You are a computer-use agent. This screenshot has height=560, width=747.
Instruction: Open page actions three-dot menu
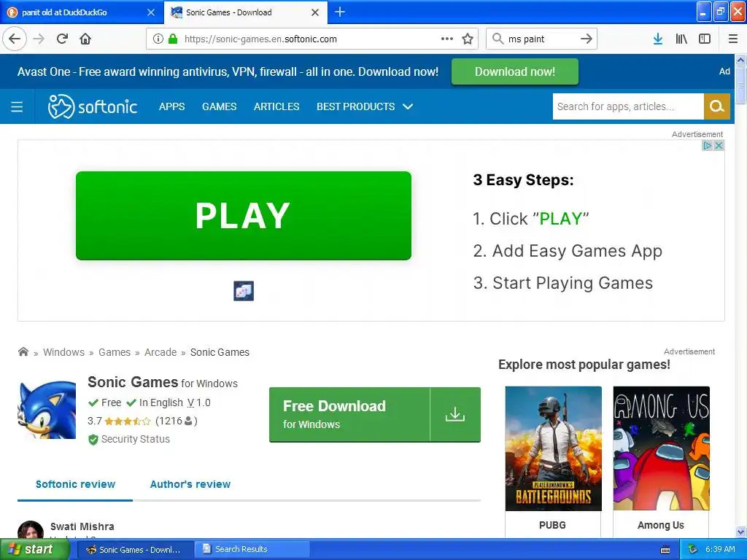[447, 39]
